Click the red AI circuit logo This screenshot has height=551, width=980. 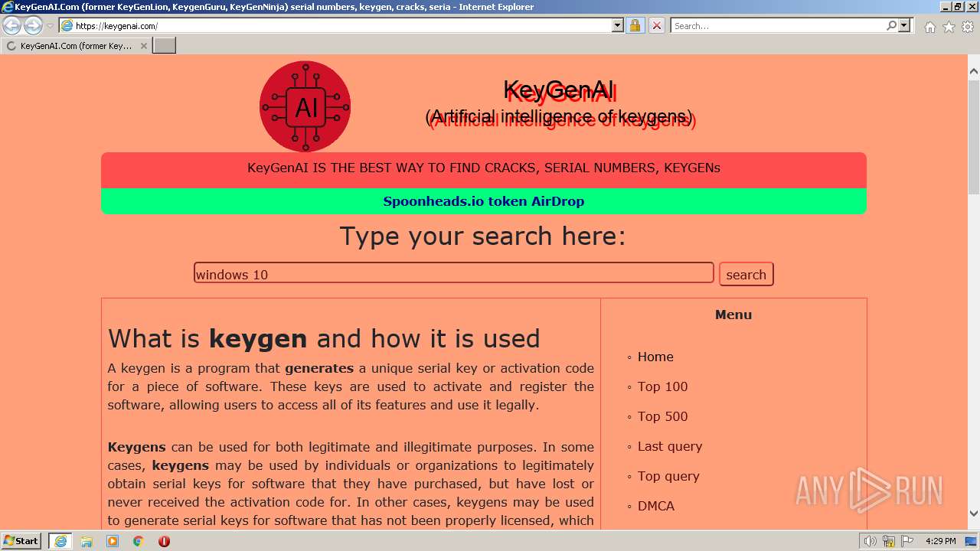coord(305,106)
